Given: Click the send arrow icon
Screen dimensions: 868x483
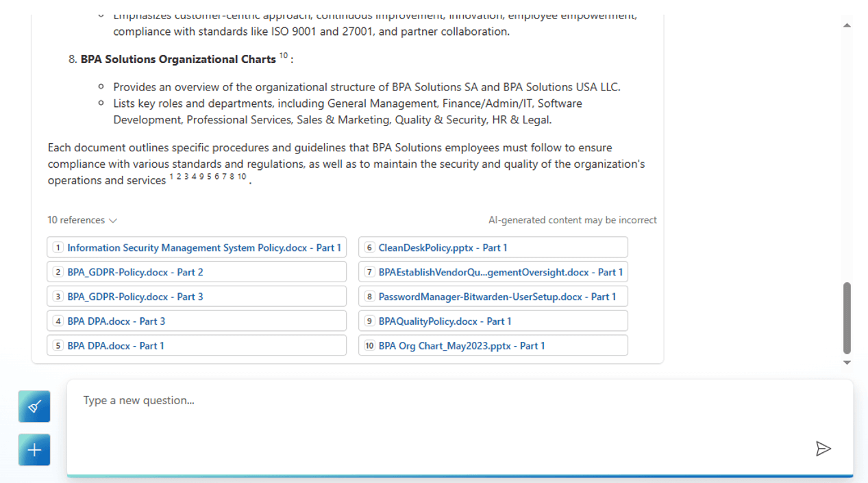Looking at the screenshot, I should 823,449.
